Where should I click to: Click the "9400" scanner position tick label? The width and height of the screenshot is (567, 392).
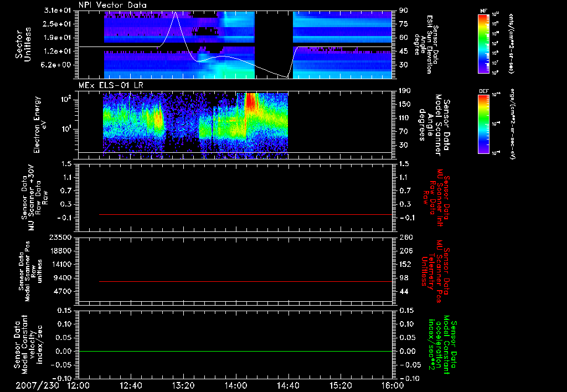pyautogui.click(x=63, y=278)
